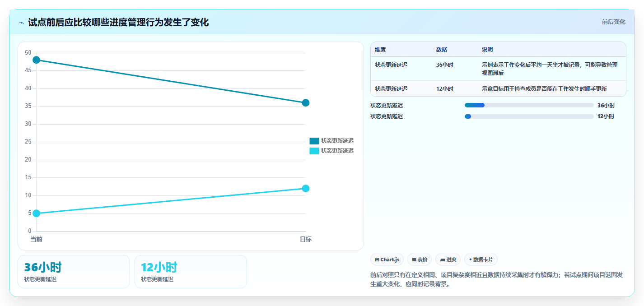Open the 12小时 summary card

click(x=191, y=272)
